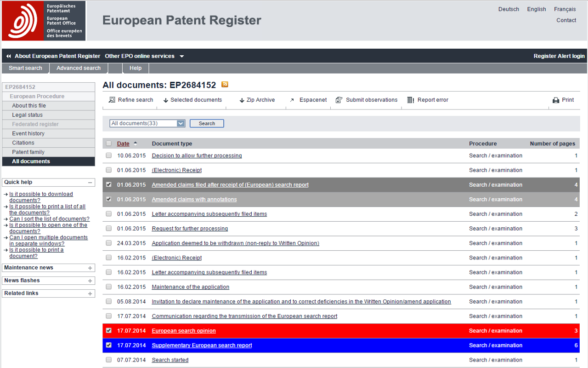Click the European Patent Office logo

click(x=44, y=21)
